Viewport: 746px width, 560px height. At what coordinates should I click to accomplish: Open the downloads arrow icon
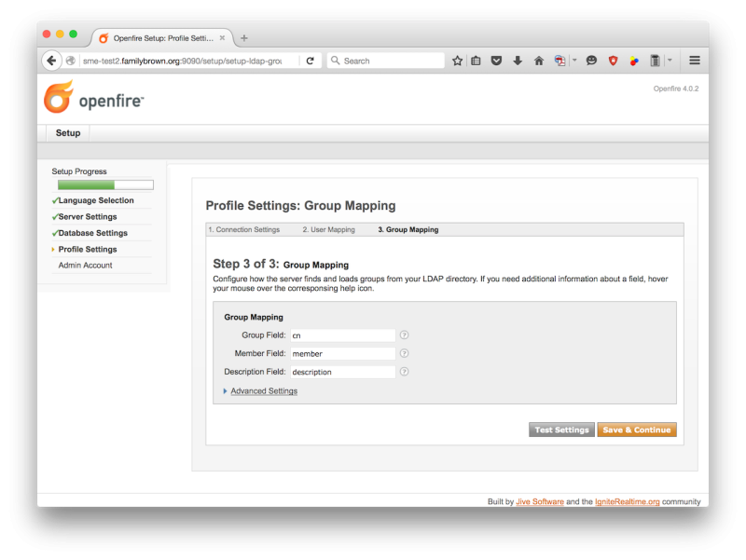(518, 61)
